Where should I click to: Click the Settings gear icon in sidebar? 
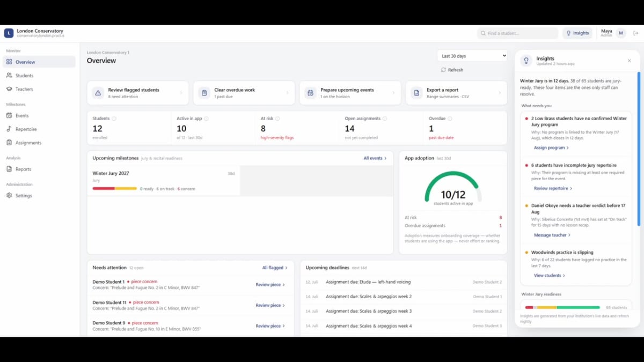point(9,196)
